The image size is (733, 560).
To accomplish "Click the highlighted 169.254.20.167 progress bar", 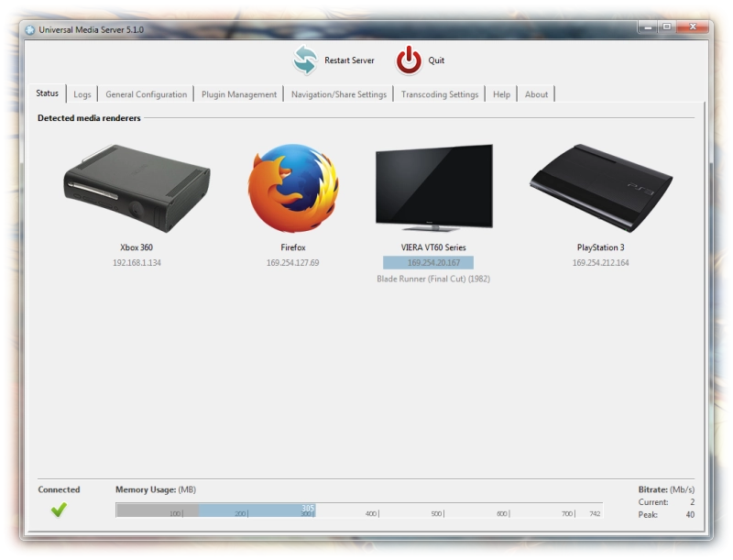I will [428, 263].
